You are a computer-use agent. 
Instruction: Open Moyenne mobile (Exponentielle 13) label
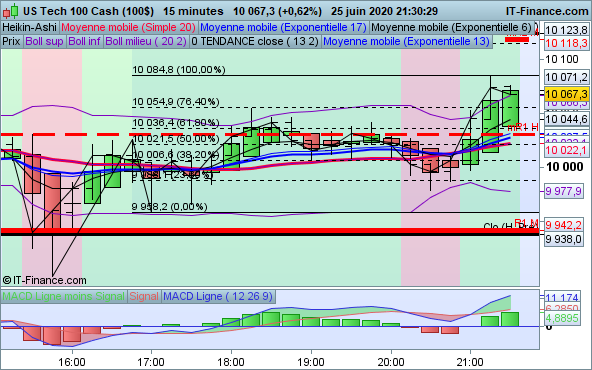pyautogui.click(x=406, y=41)
